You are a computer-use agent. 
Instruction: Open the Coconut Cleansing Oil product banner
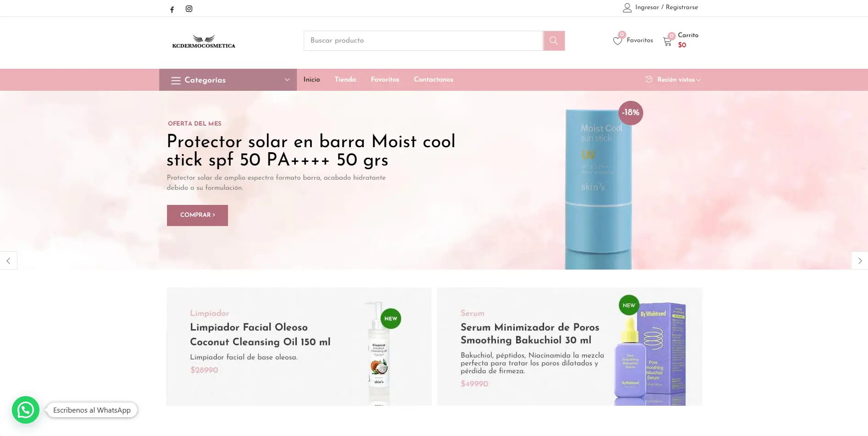299,347
